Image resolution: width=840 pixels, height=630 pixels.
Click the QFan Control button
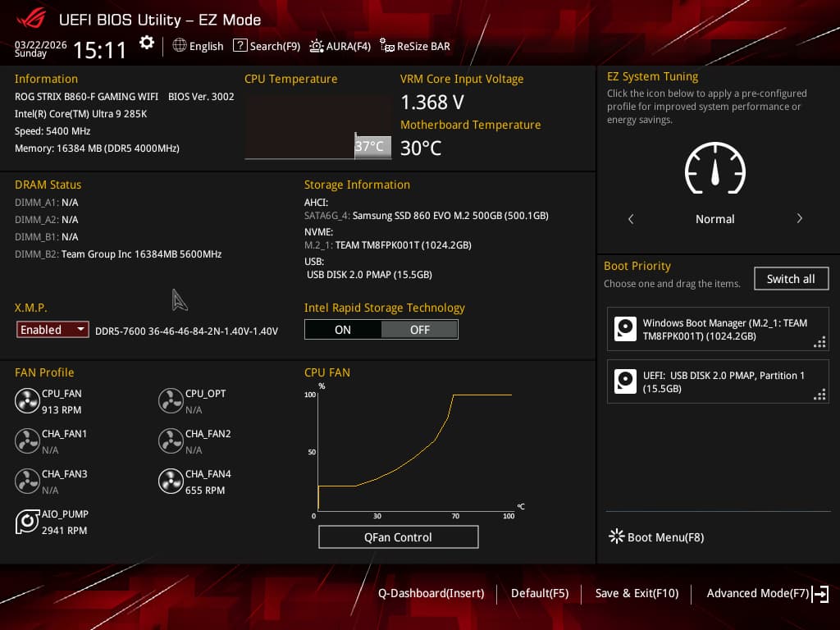[x=398, y=536]
